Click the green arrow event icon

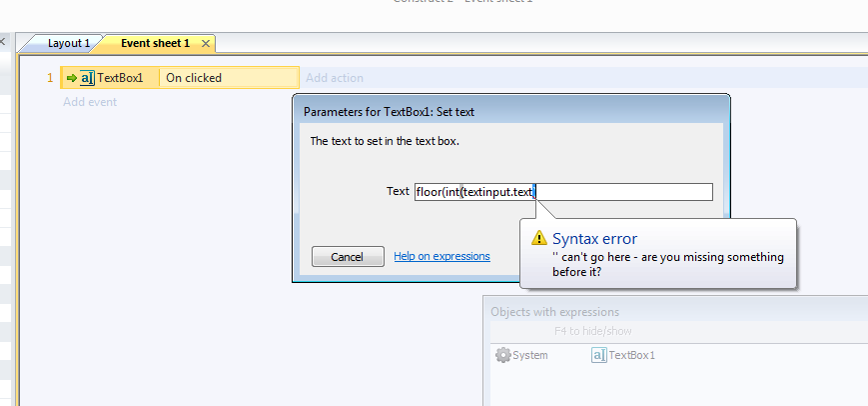point(71,78)
